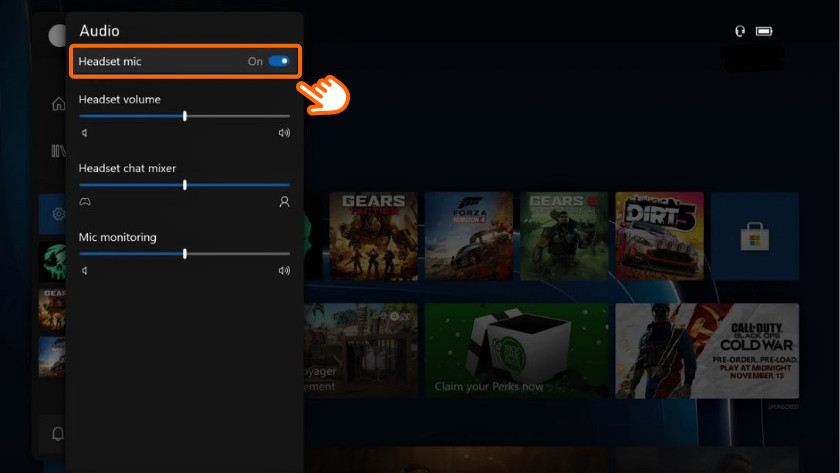
Task: Open the settings gear in the sidebar
Action: (58, 213)
